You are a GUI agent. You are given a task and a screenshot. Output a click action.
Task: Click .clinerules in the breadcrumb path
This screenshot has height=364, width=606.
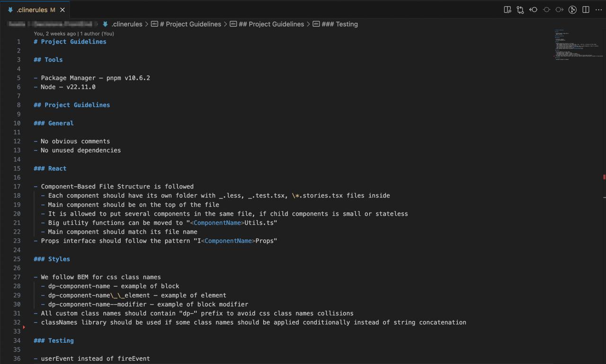126,24
